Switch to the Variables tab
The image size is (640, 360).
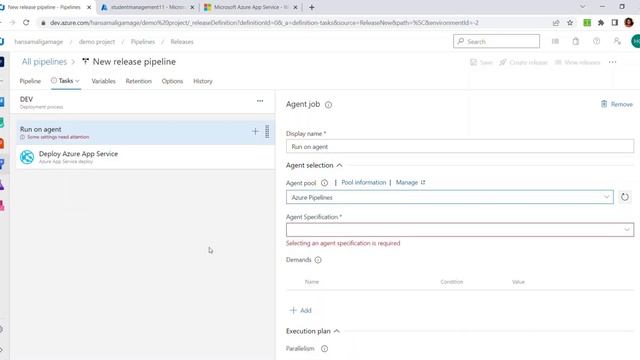tap(103, 81)
